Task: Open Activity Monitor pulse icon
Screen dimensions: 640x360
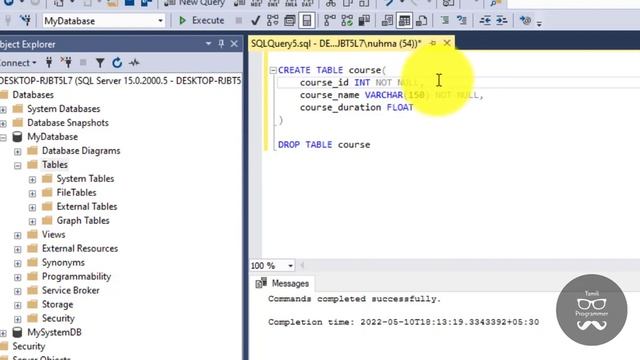Action: [134, 62]
